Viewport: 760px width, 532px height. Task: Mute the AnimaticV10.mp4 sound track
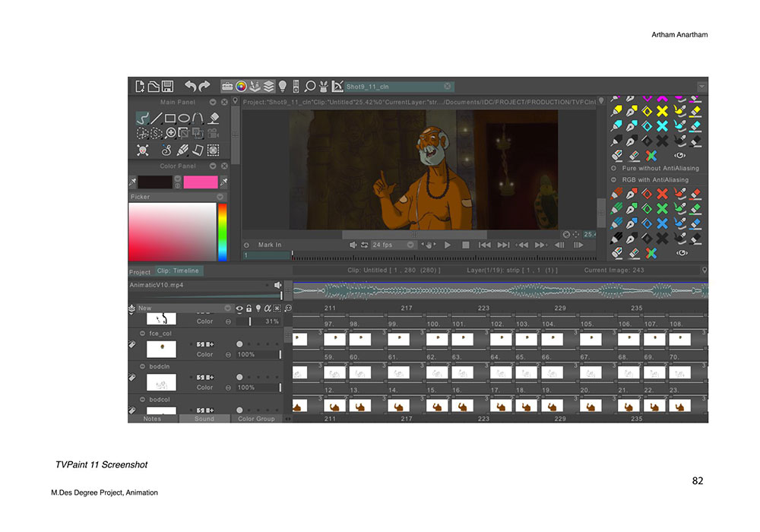pyautogui.click(x=277, y=284)
